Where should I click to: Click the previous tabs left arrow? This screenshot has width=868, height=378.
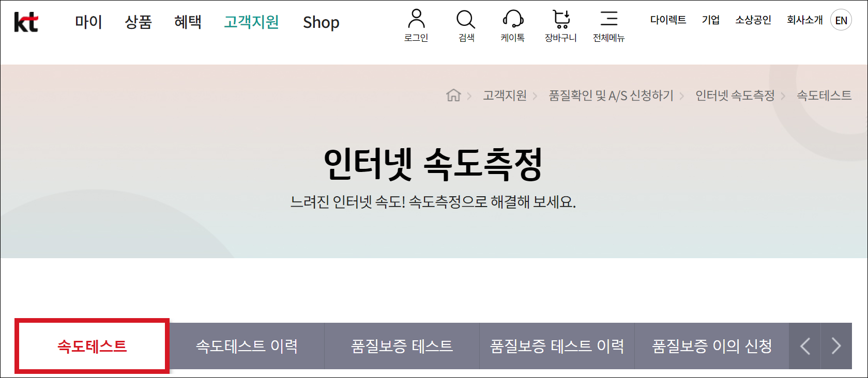[x=805, y=346]
